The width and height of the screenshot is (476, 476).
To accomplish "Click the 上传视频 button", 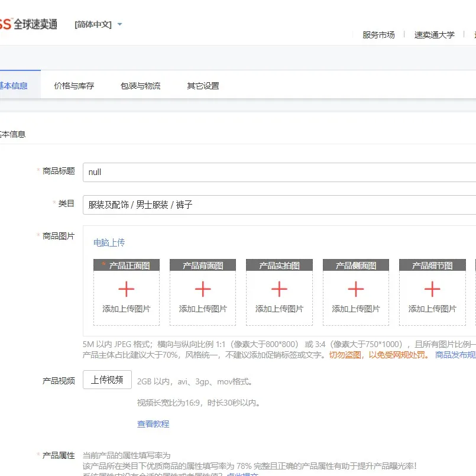I will [x=107, y=380].
